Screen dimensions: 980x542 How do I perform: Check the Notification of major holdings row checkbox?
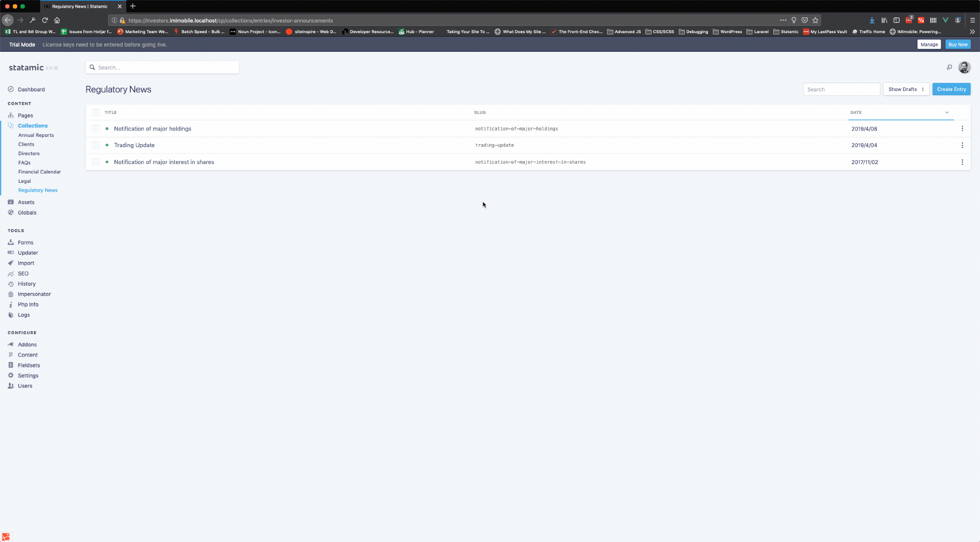pyautogui.click(x=96, y=128)
